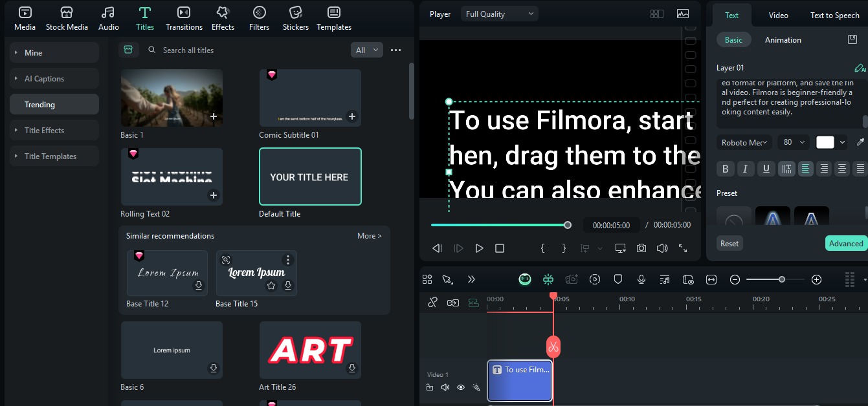Toggle underline formatting
Screen dimensions: 868x406
(766, 169)
